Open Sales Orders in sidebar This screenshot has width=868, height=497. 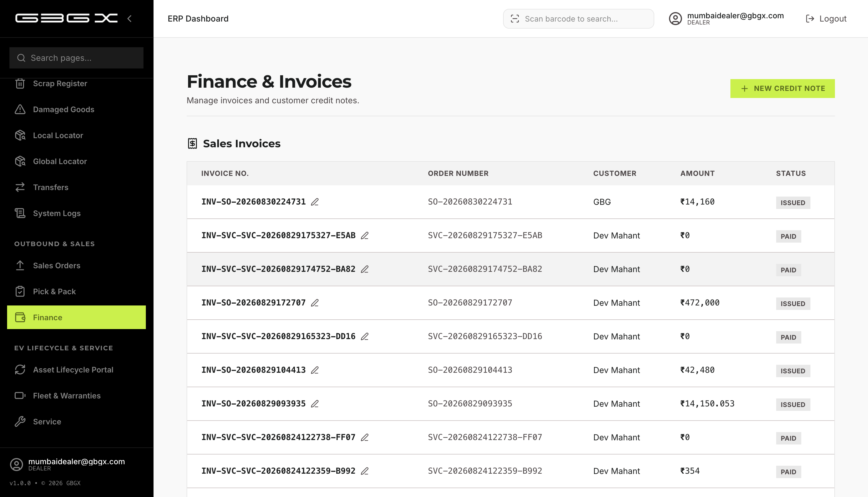point(76,265)
